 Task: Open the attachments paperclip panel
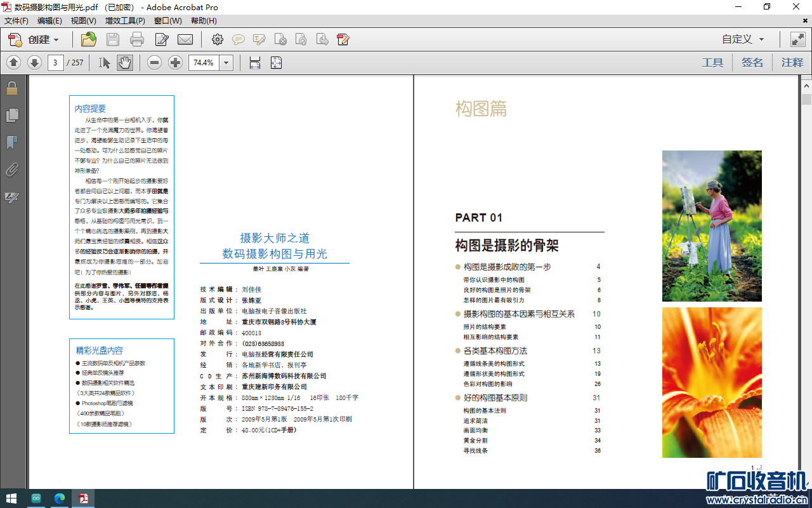tap(12, 170)
